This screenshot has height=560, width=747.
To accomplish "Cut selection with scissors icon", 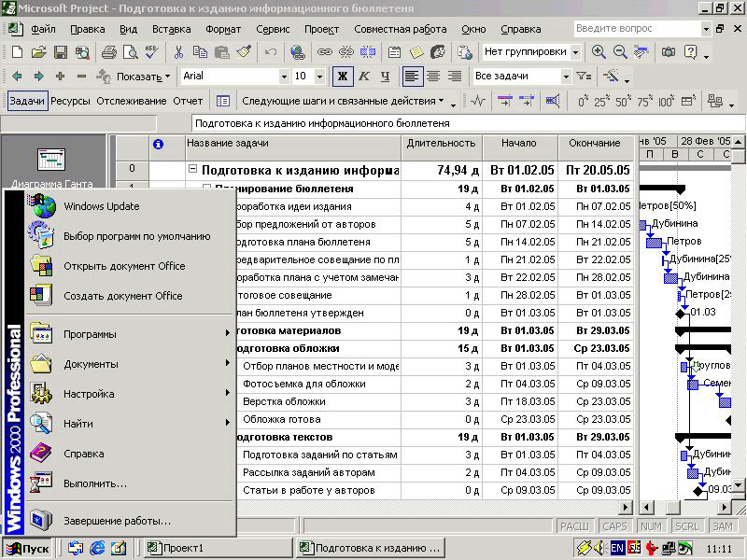I will pyautogui.click(x=178, y=52).
